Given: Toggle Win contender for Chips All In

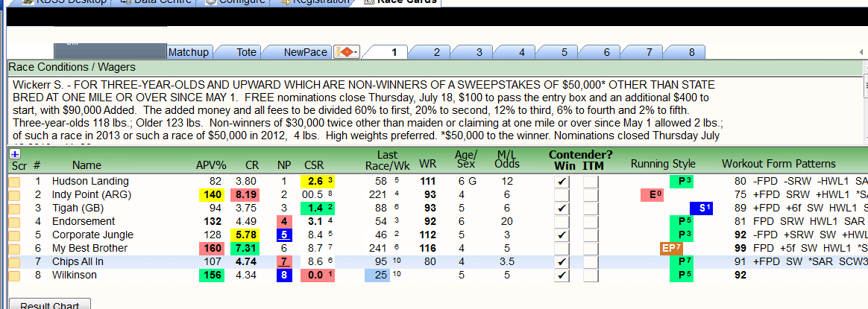Looking at the screenshot, I should (562, 261).
